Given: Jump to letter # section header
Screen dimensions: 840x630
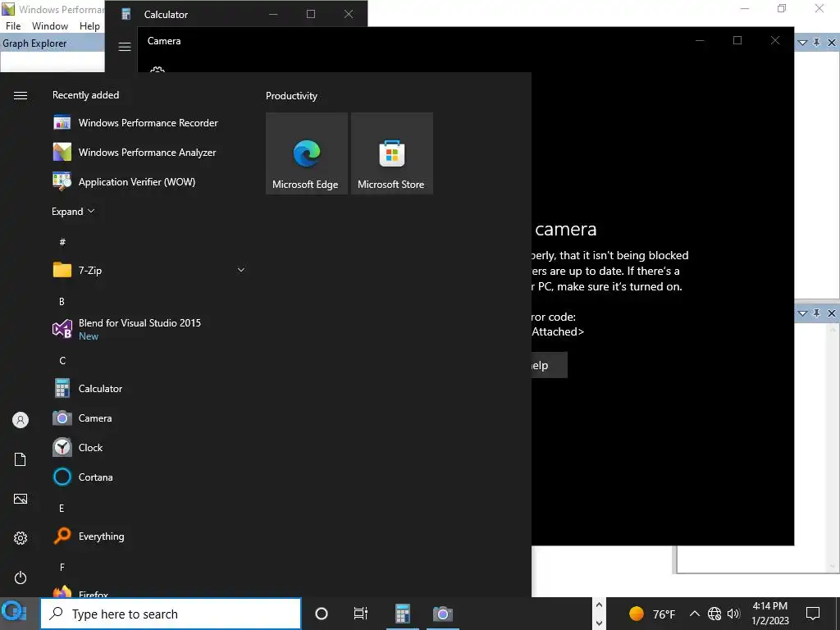Looking at the screenshot, I should 62,242.
